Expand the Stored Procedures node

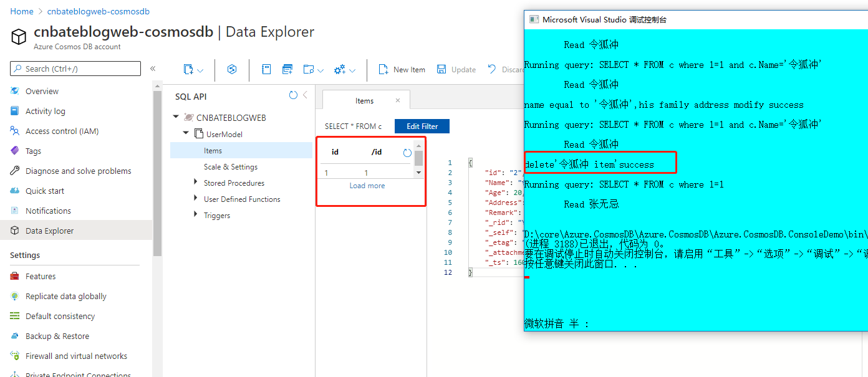tap(196, 183)
